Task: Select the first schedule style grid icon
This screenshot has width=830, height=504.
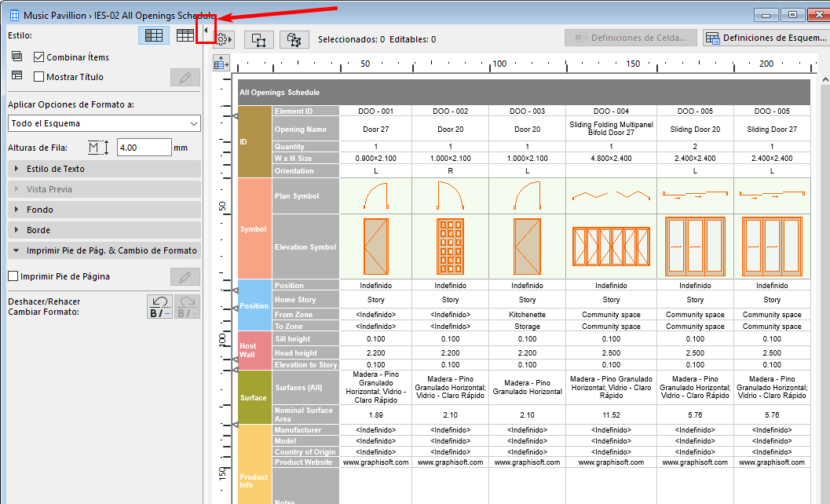Action: click(x=154, y=35)
